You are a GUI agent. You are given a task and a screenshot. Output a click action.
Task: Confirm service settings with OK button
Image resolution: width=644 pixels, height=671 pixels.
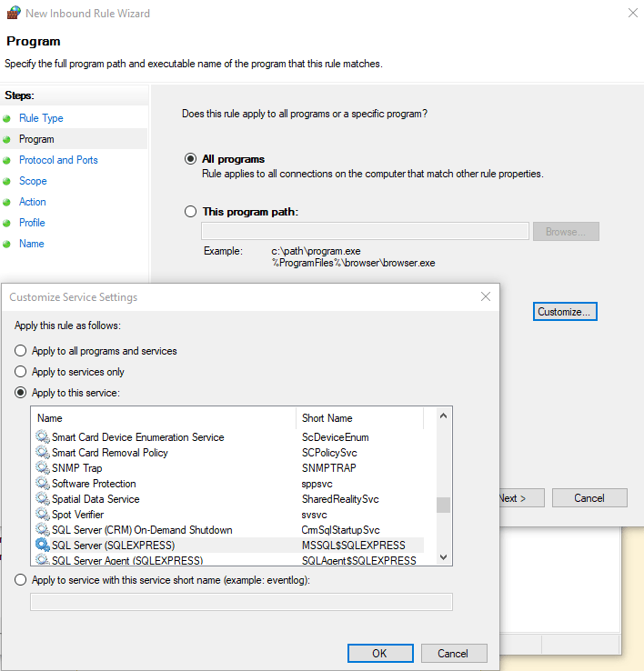pyautogui.click(x=380, y=654)
